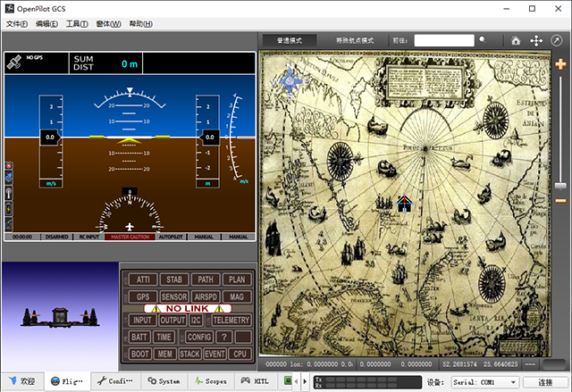Click the goto location input field
The image size is (572, 392).
[444, 40]
